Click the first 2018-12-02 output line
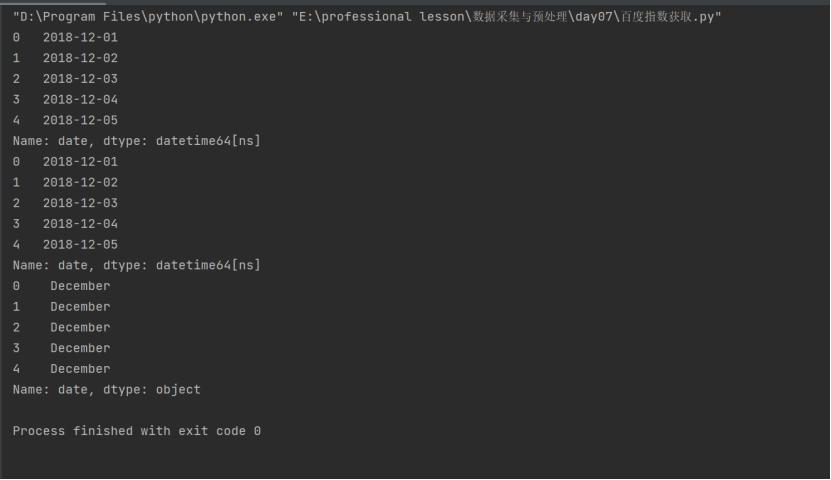This screenshot has width=831, height=480. (65, 58)
